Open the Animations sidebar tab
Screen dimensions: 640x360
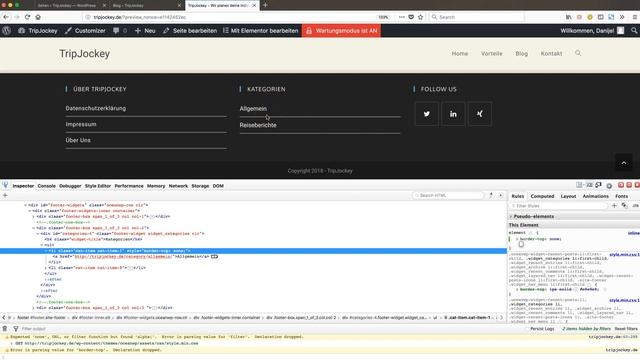click(596, 196)
